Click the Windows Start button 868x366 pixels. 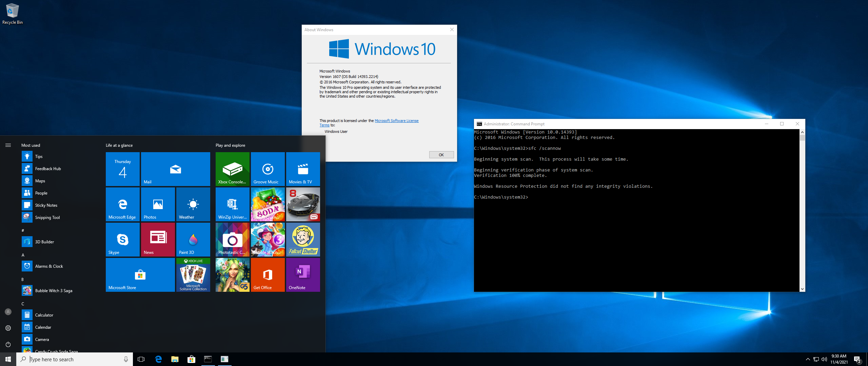pyautogui.click(x=8, y=359)
